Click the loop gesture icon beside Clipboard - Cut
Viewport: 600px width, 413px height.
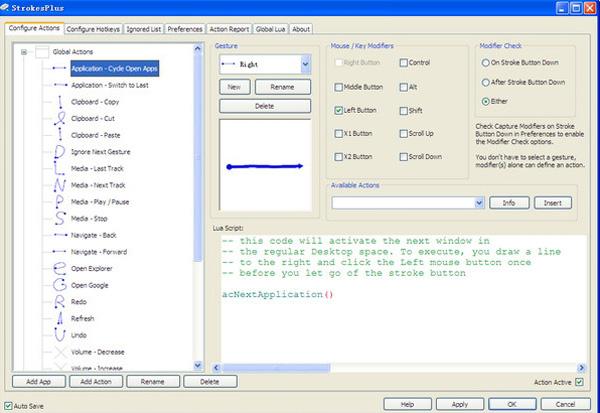60,118
